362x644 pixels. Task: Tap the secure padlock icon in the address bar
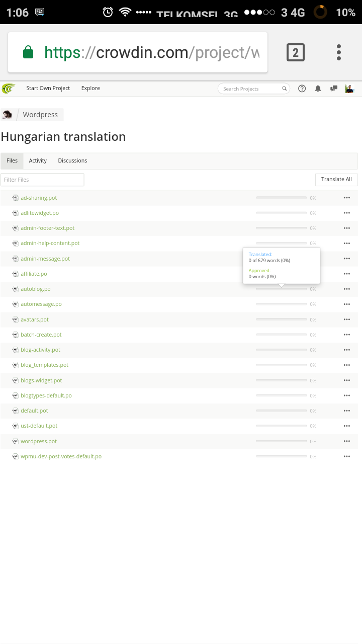[x=28, y=52]
